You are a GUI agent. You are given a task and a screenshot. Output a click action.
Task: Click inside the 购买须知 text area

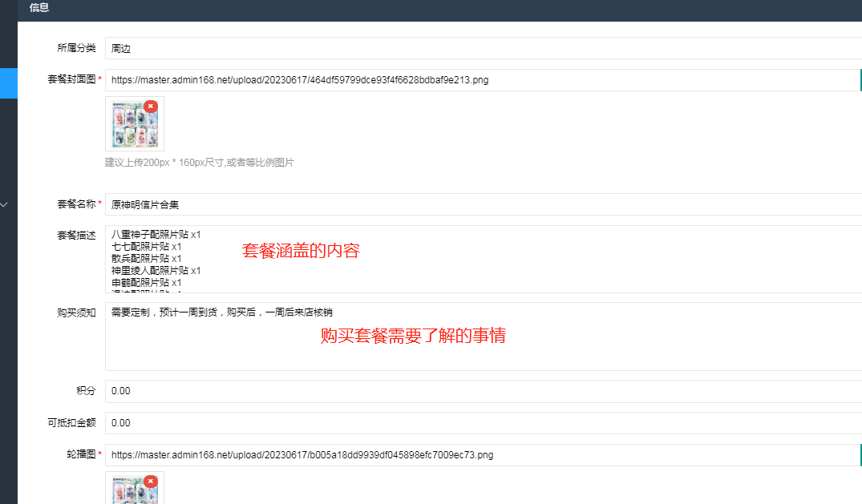484,337
